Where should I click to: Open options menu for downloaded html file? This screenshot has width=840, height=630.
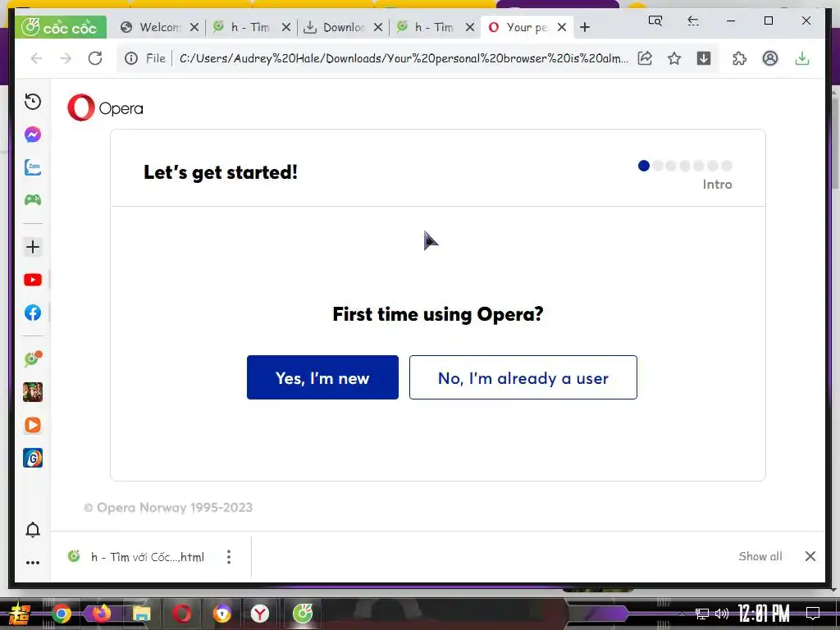[229, 557]
